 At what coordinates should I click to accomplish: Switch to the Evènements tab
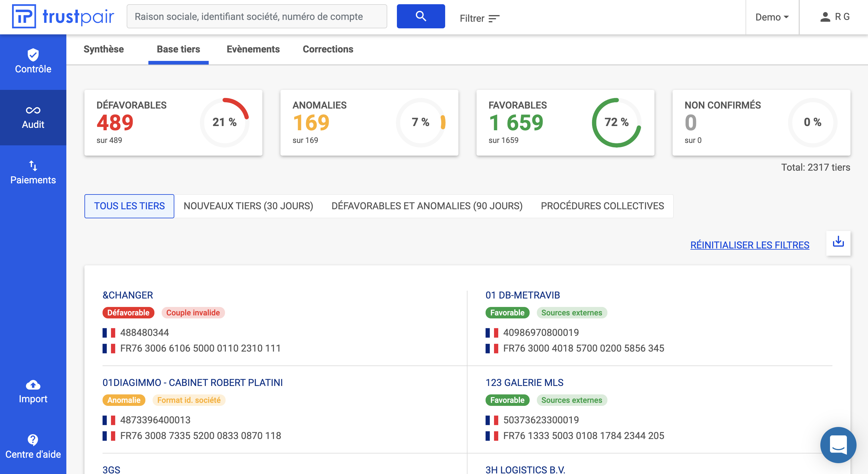click(x=253, y=49)
